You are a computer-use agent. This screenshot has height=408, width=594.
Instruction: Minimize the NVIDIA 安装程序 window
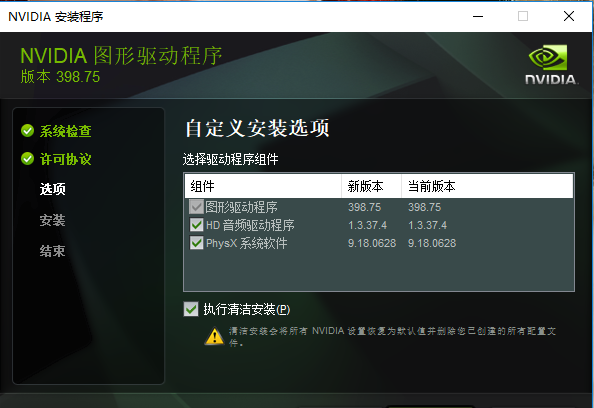click(x=478, y=16)
